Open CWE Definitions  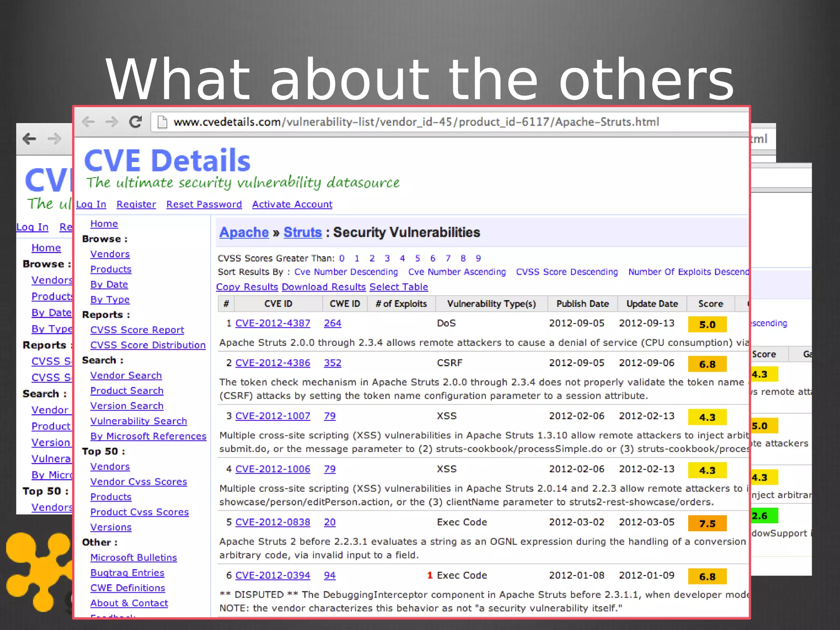pos(128,588)
